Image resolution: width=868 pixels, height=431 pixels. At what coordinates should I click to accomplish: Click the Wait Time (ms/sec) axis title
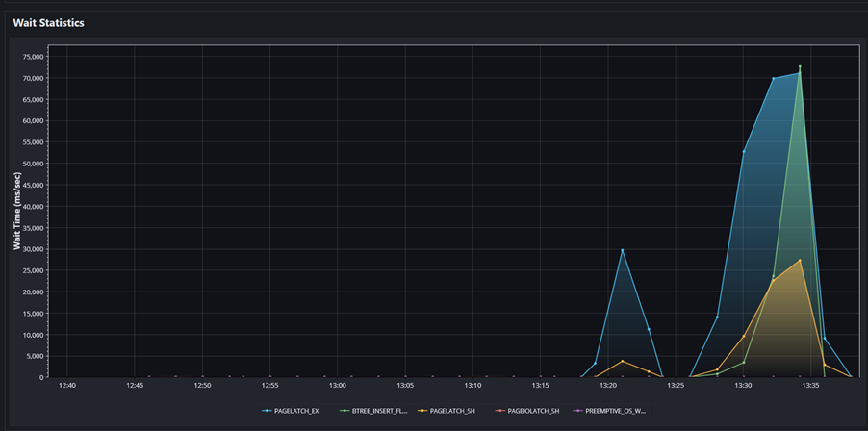17,211
